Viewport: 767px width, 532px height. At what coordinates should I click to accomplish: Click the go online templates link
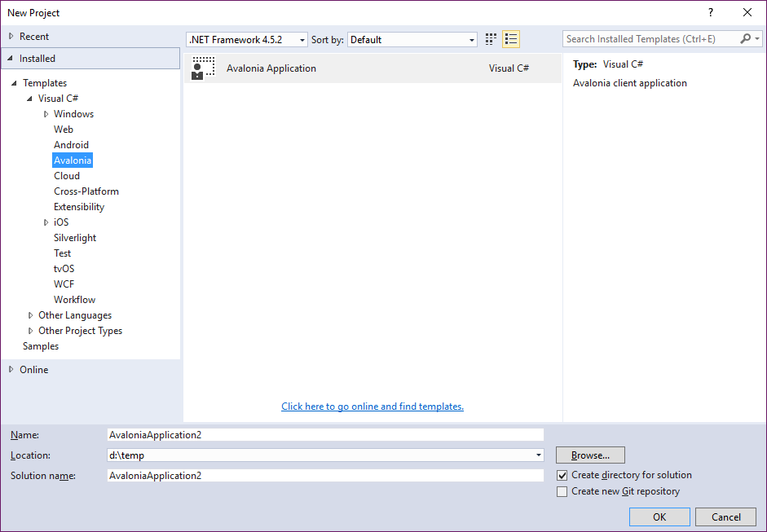point(372,407)
